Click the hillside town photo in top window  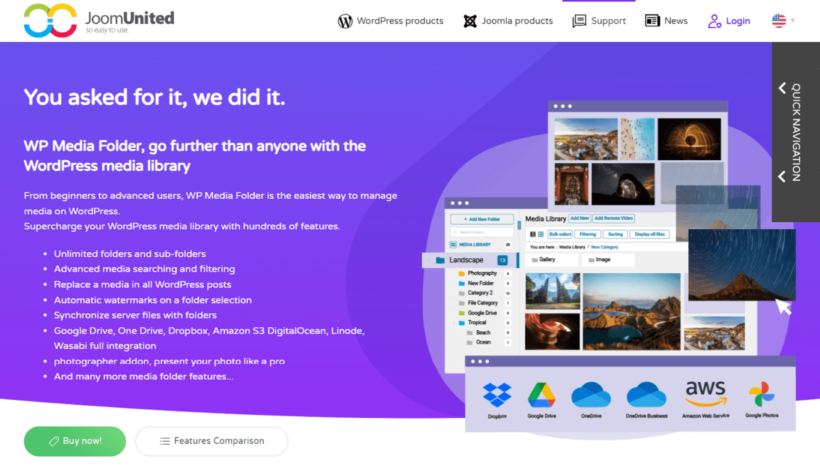click(586, 139)
